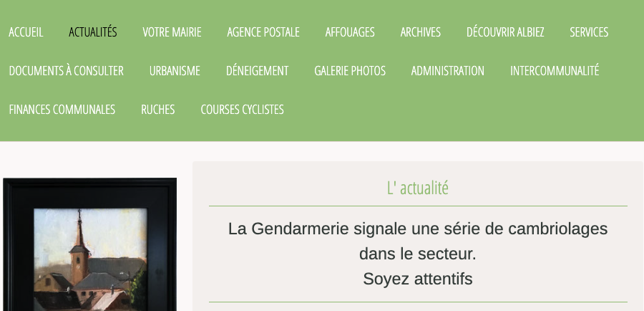Open the Archives page
The height and width of the screenshot is (311, 644).
pos(421,32)
